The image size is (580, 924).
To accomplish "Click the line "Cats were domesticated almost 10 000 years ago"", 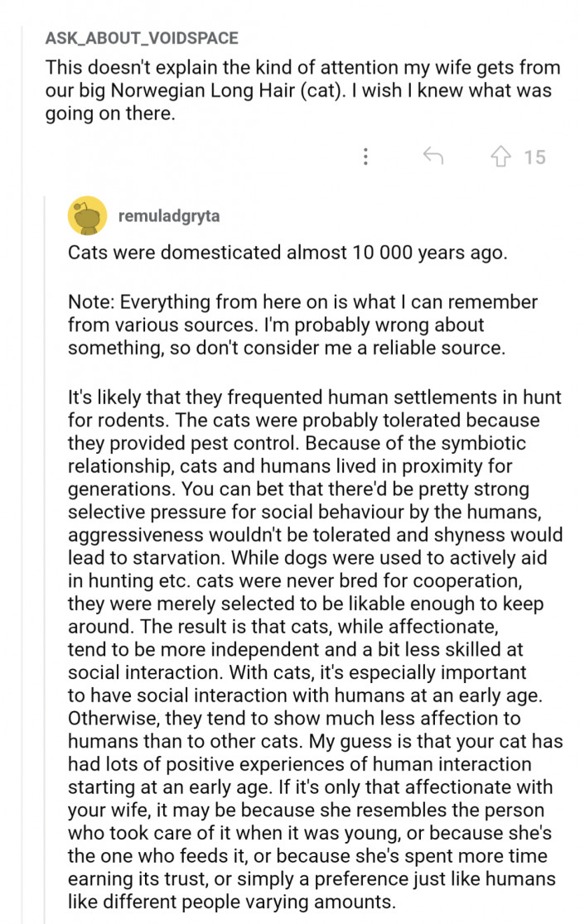I will [286, 253].
